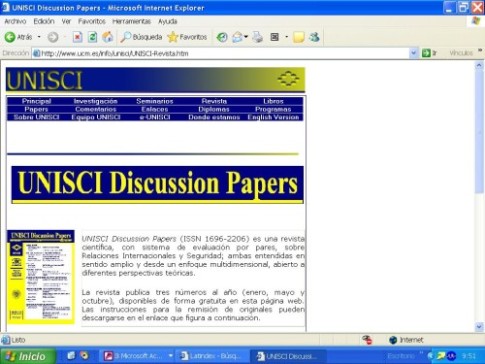Open the Seminarios navigation link

coord(155,101)
